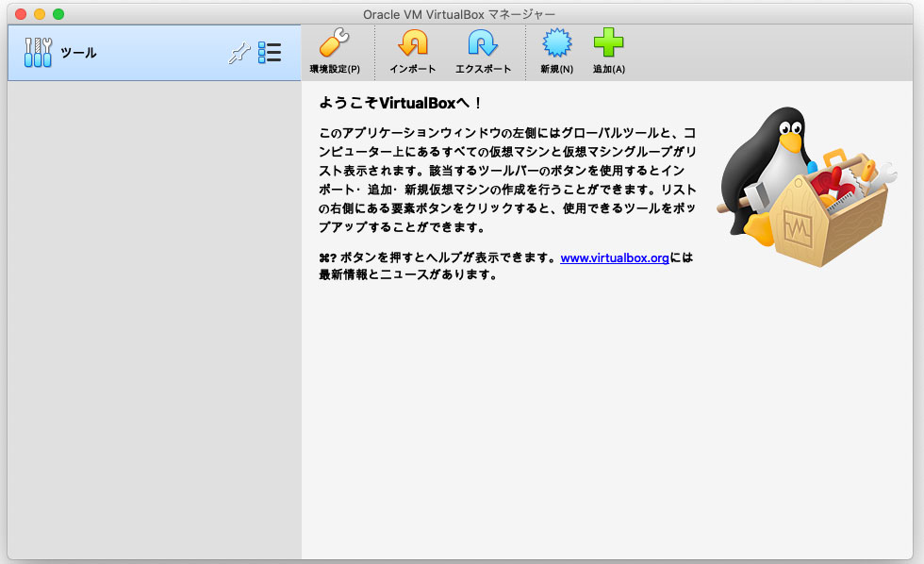924x564 pixels.
Task: Close the VirtualBox manager window
Action: pos(21,14)
